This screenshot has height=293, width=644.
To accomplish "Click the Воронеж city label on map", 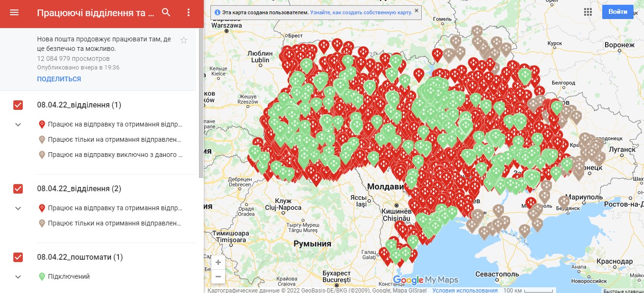I will pyautogui.click(x=619, y=45).
